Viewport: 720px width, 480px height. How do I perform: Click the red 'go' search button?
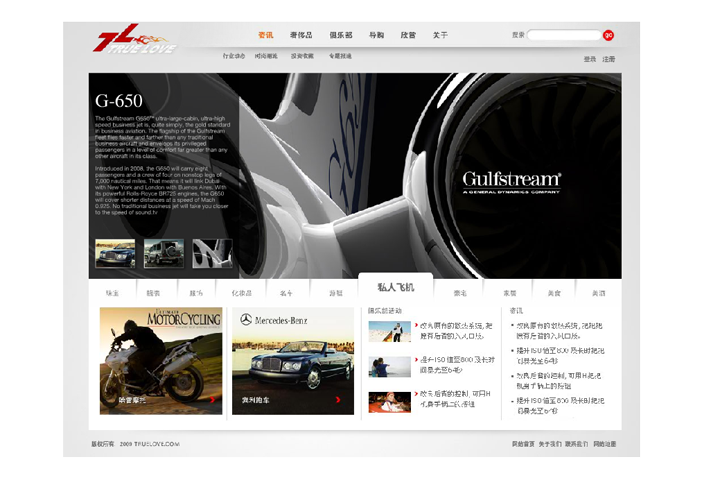tap(608, 35)
